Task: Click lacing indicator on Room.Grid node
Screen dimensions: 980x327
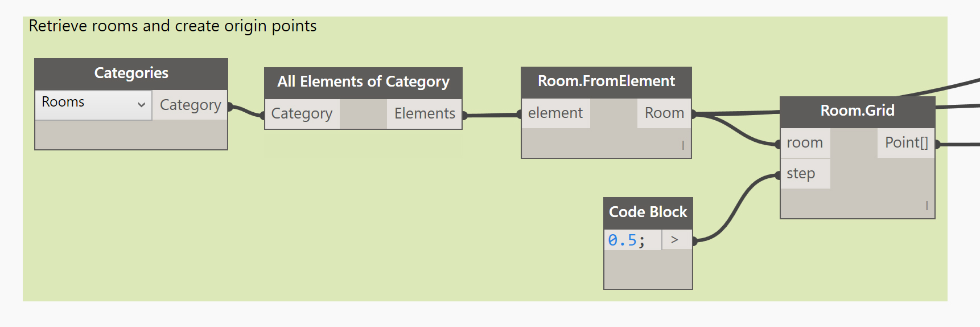Action: point(927,206)
